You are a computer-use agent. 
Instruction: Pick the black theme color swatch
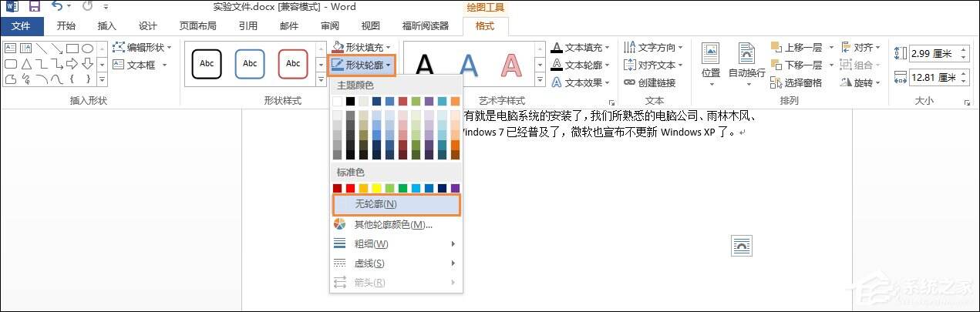[351, 101]
